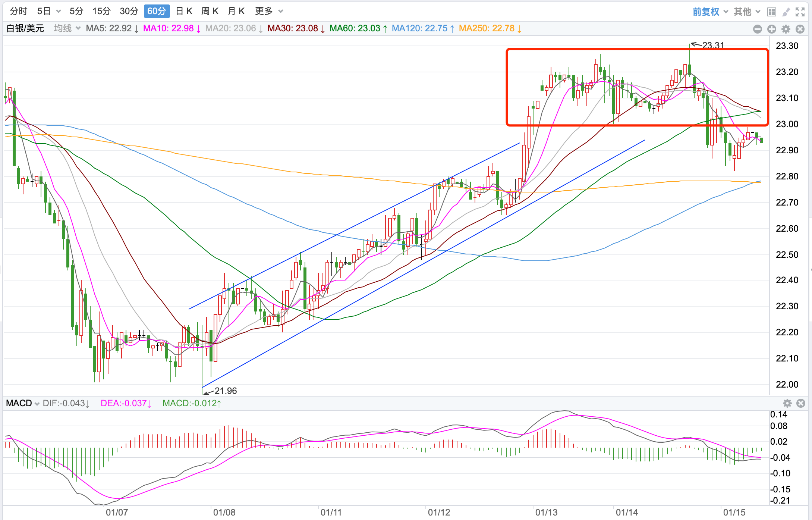
Task: Open the 周K weekly candlestick view
Action: point(210,11)
